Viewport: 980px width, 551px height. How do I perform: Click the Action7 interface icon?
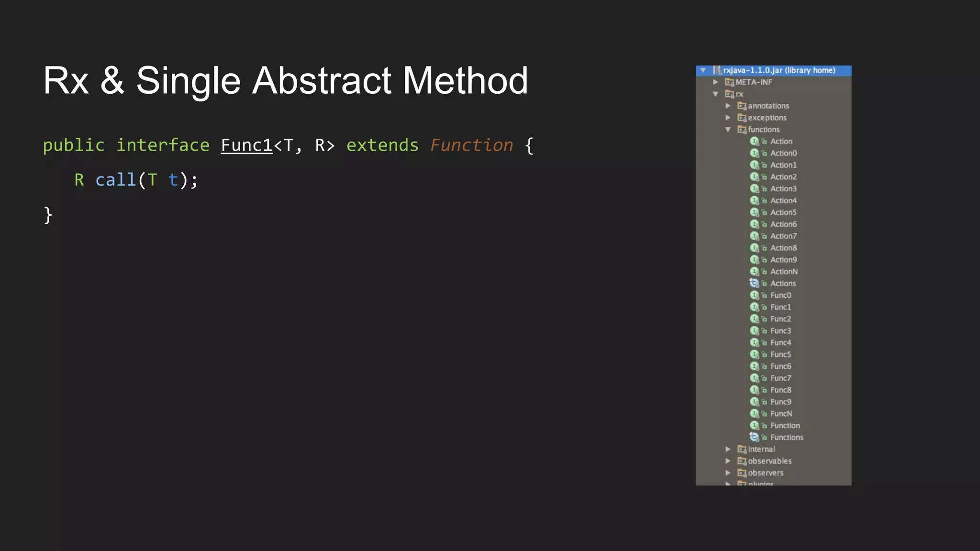click(755, 236)
